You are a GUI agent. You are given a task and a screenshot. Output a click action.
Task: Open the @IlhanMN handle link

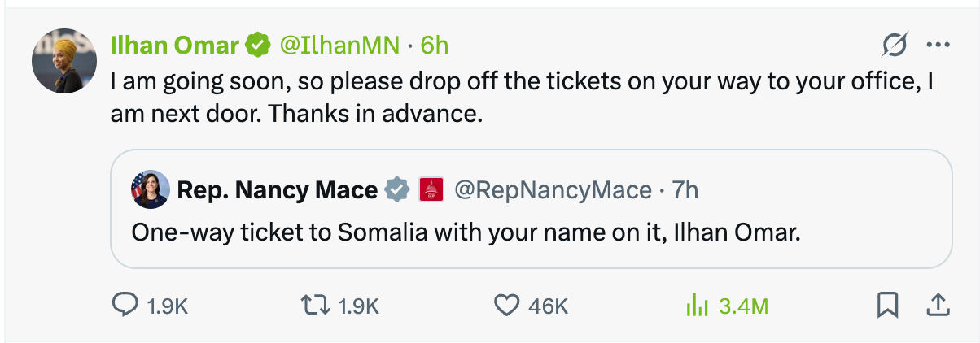tap(339, 46)
